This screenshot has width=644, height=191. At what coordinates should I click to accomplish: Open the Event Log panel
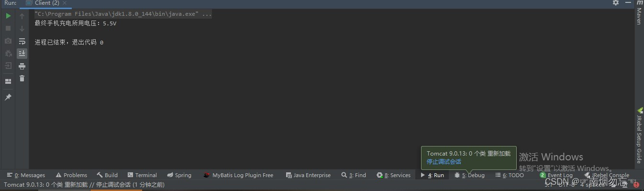[556, 175]
